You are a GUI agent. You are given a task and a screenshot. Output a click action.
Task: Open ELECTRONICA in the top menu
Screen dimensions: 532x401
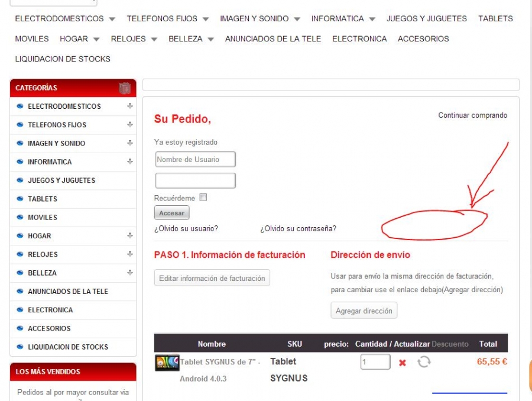359,38
